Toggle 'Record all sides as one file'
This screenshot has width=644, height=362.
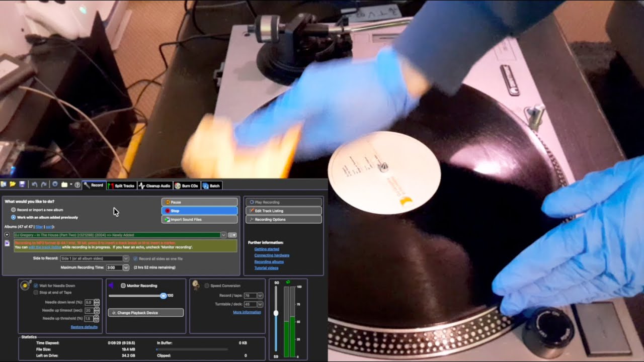pos(135,258)
